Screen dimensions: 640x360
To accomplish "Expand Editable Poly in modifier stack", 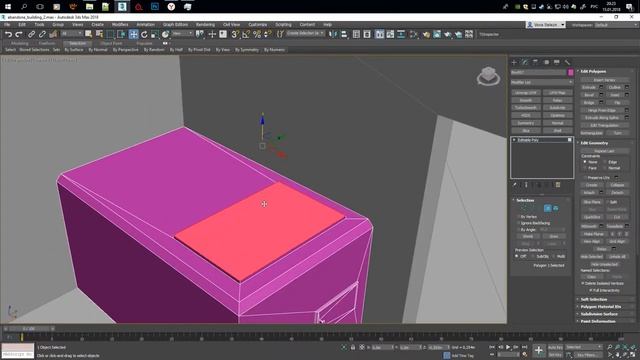I will (514, 140).
